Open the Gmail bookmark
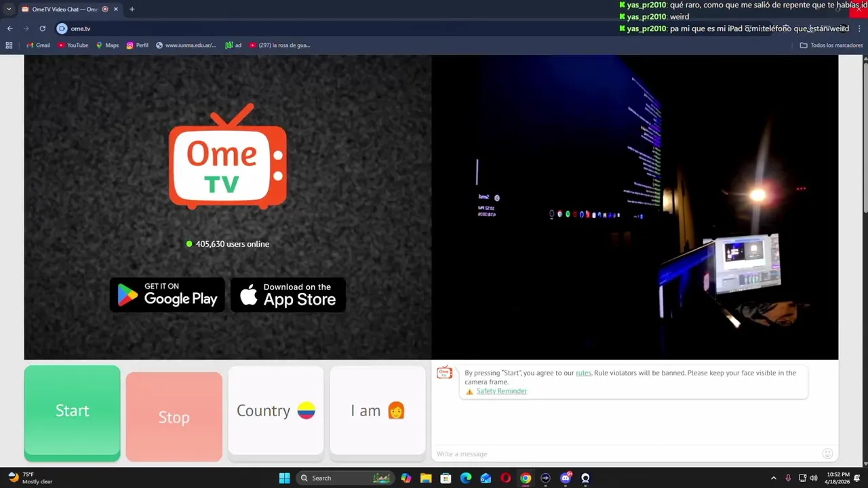868x488 pixels. click(x=38, y=45)
